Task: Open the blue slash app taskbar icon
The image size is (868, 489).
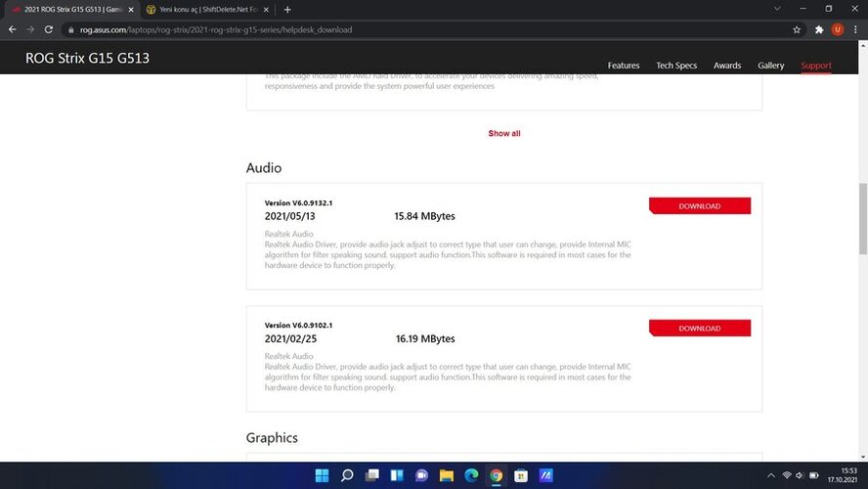Action: (x=545, y=475)
